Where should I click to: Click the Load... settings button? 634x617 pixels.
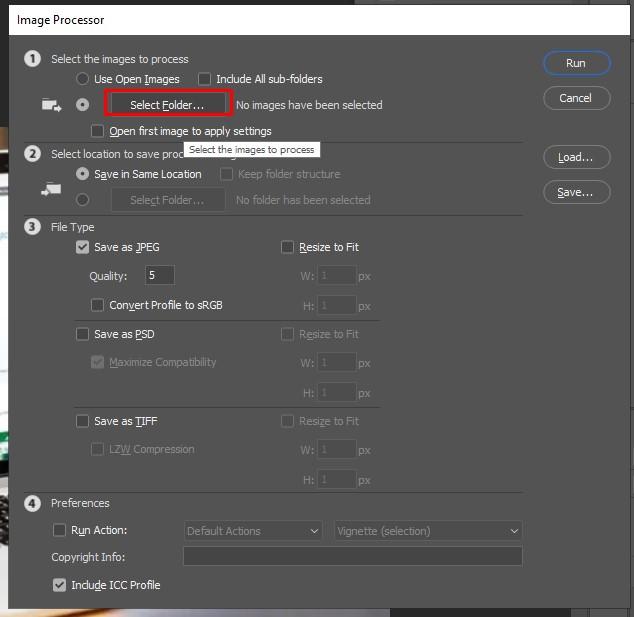pyautogui.click(x=575, y=157)
